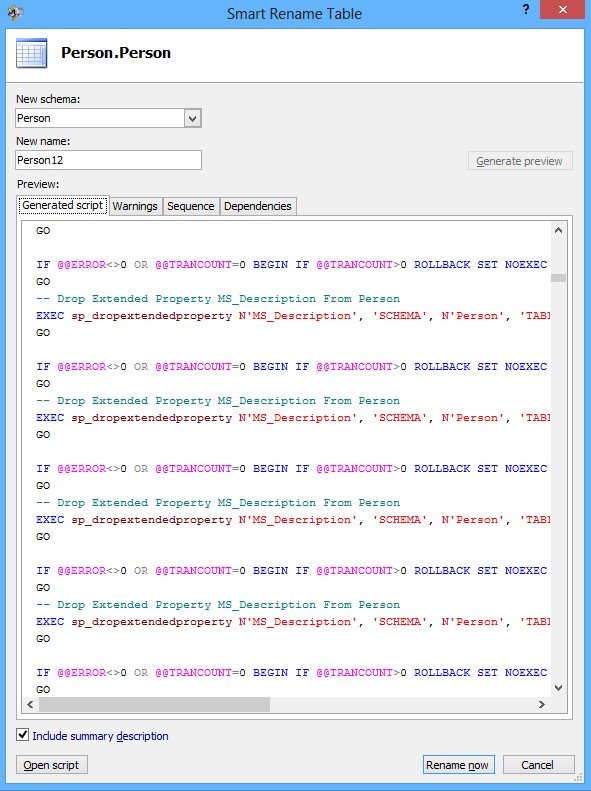Click the vertical scrollbar up arrow

pyautogui.click(x=558, y=231)
